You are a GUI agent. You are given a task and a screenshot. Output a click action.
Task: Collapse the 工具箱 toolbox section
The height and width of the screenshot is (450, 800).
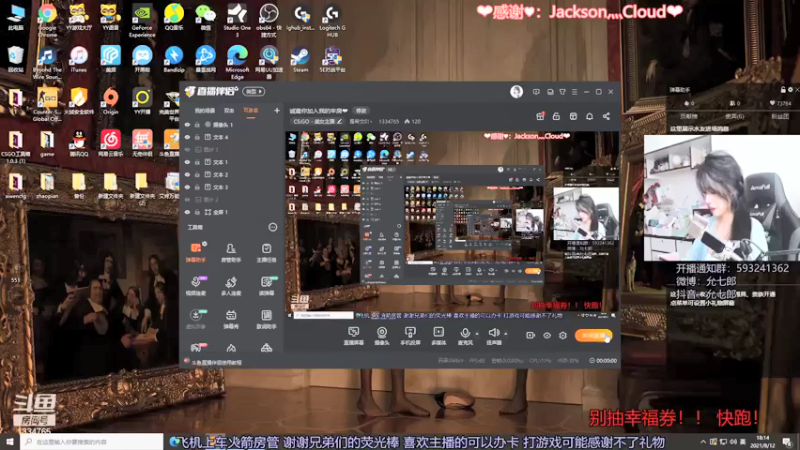273,227
